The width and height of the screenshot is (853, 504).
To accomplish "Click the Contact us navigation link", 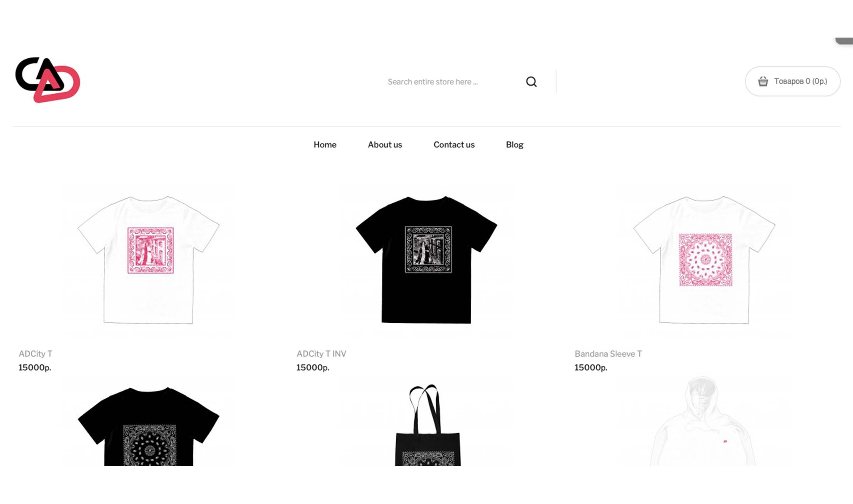I will (454, 145).
